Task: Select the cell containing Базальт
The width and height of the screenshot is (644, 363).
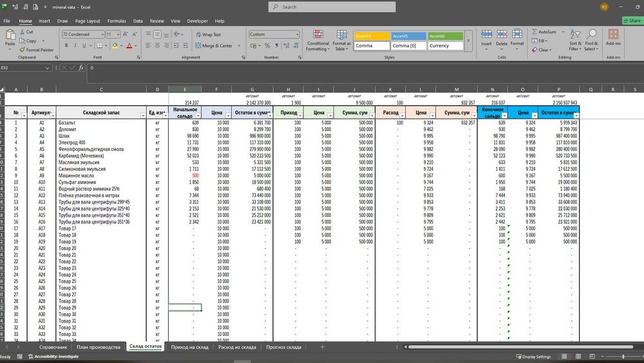Action: click(x=101, y=123)
